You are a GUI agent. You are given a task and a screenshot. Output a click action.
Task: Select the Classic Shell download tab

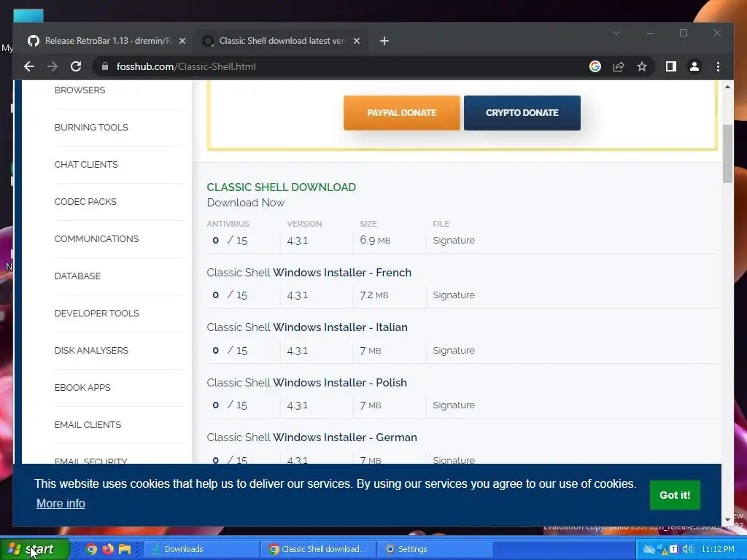(x=282, y=41)
